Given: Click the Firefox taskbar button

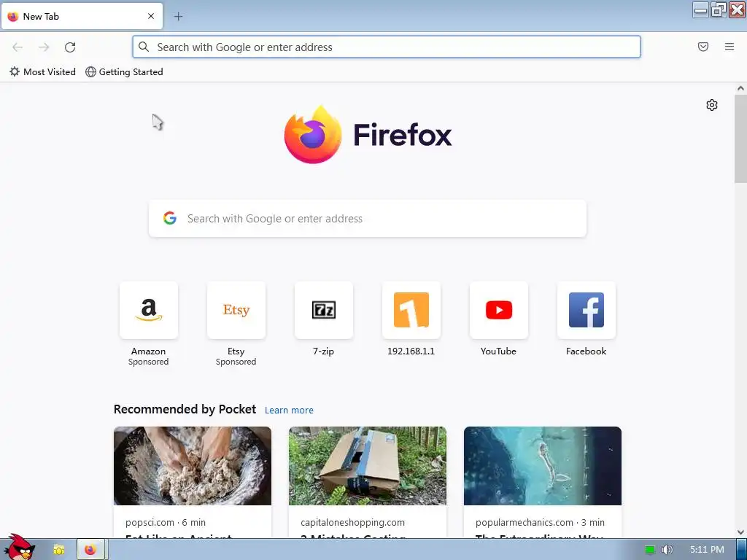Looking at the screenshot, I should click(x=91, y=550).
